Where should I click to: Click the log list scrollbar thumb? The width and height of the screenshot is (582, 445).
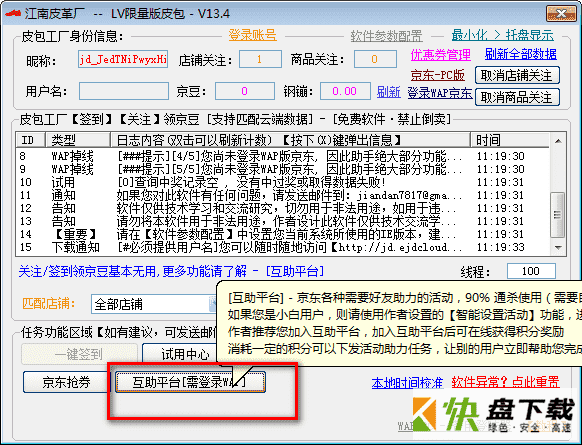tap(558, 215)
